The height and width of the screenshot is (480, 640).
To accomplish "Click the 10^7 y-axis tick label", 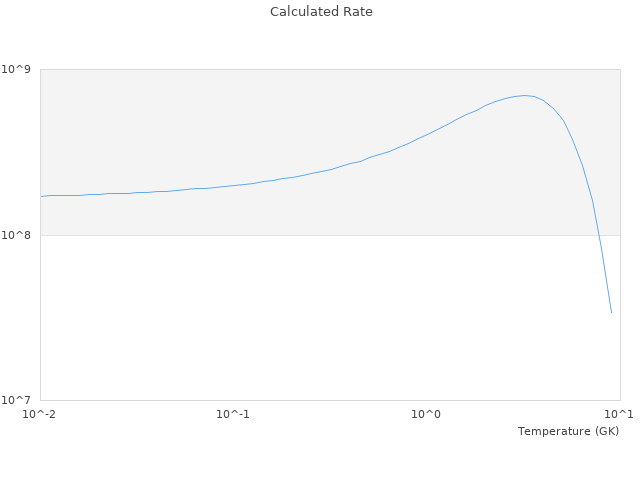I will click(x=16, y=400).
